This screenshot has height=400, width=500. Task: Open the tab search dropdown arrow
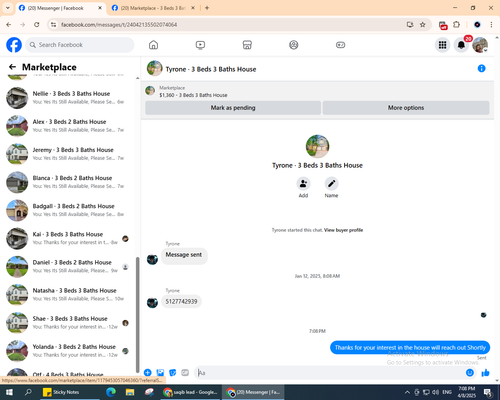click(8, 8)
